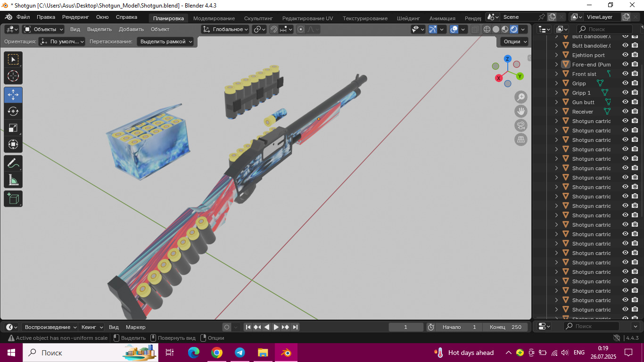Viewport: 644px width, 362px height.
Task: Activate the Scale tool
Action: pyautogui.click(x=13, y=128)
